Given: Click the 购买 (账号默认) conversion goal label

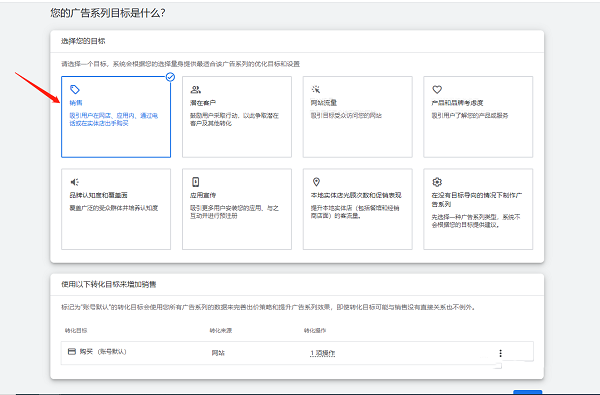Looking at the screenshot, I should (x=103, y=351).
